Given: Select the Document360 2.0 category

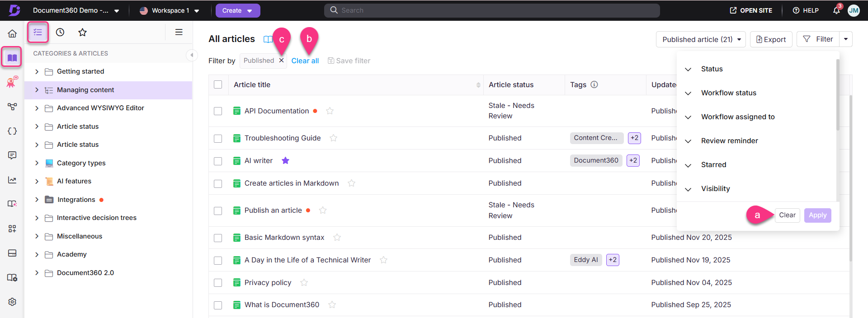Looking at the screenshot, I should point(85,273).
